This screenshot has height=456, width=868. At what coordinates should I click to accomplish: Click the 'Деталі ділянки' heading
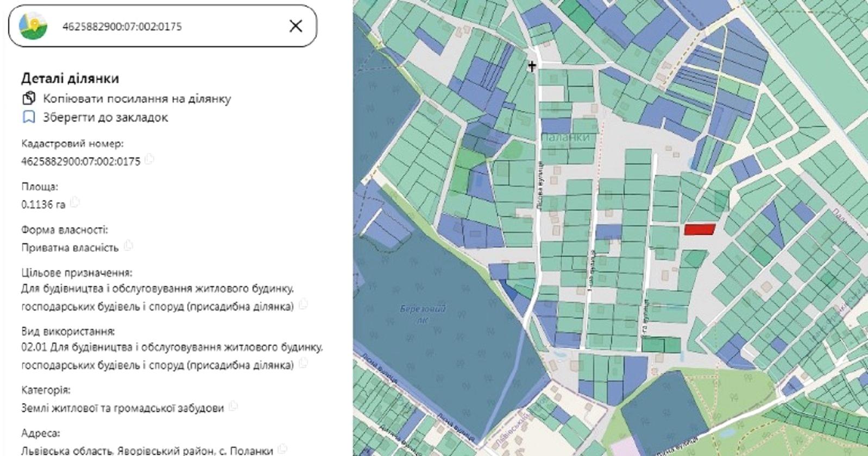(70, 78)
